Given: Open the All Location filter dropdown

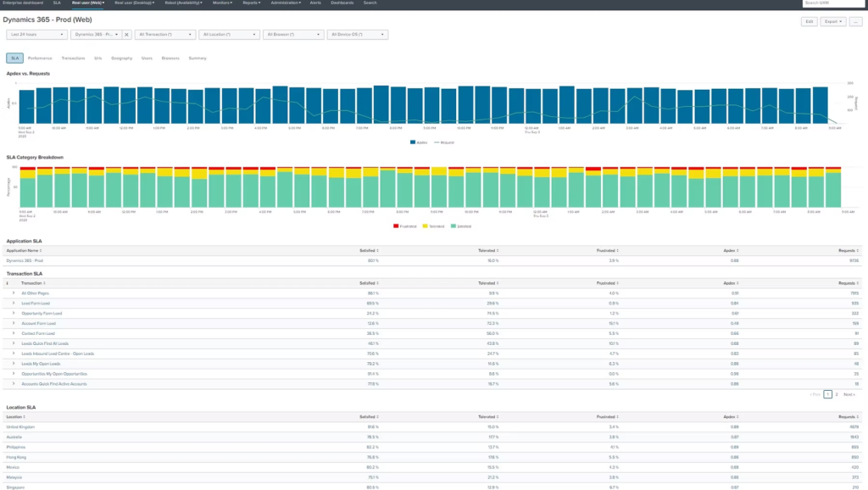Looking at the screenshot, I should pos(229,34).
